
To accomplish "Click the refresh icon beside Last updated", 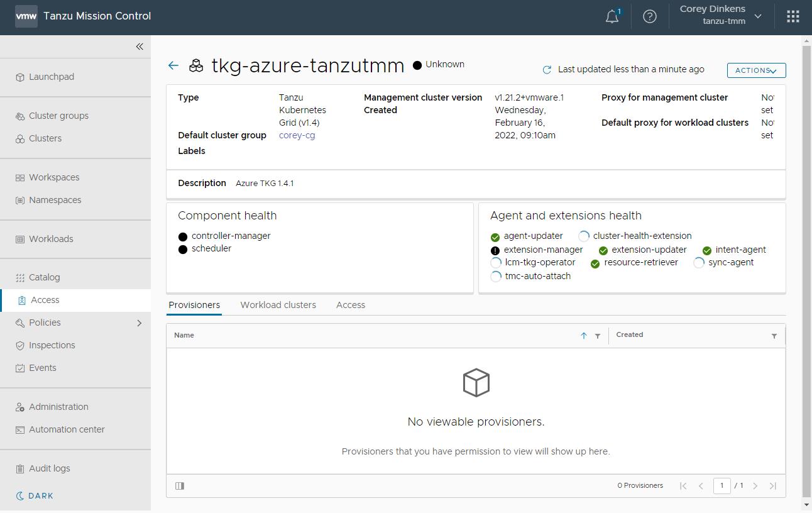I will point(547,70).
